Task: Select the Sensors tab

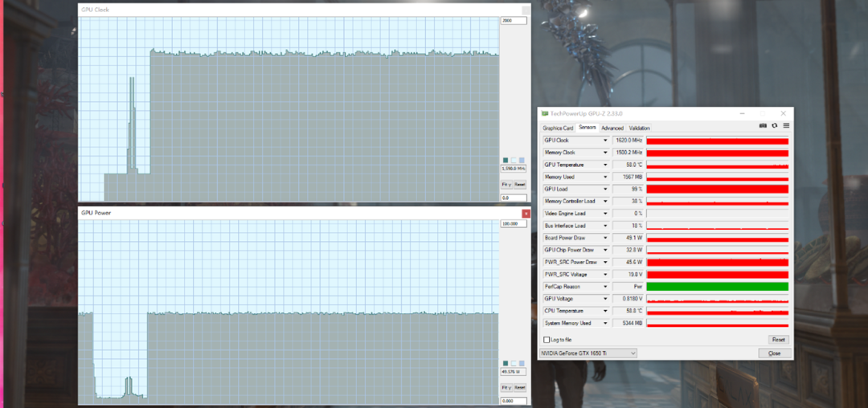Action: [588, 128]
